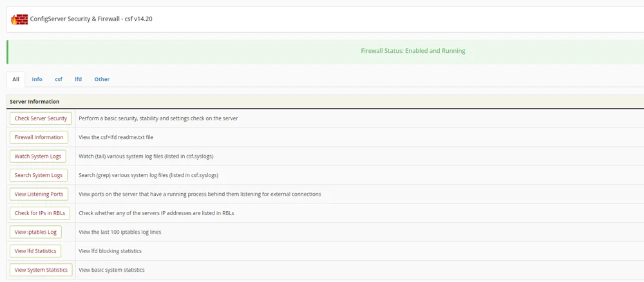
Task: Launch Check for IPs in RBLs
Action: point(40,213)
